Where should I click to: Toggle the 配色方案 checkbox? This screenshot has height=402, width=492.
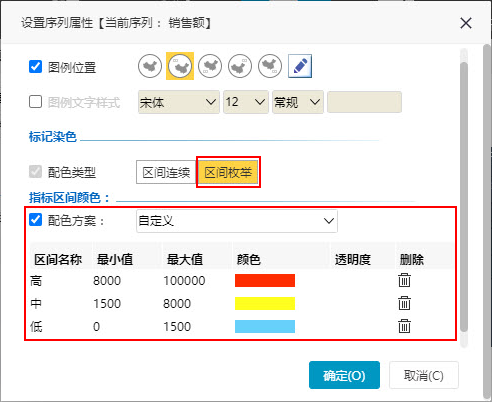pos(35,220)
